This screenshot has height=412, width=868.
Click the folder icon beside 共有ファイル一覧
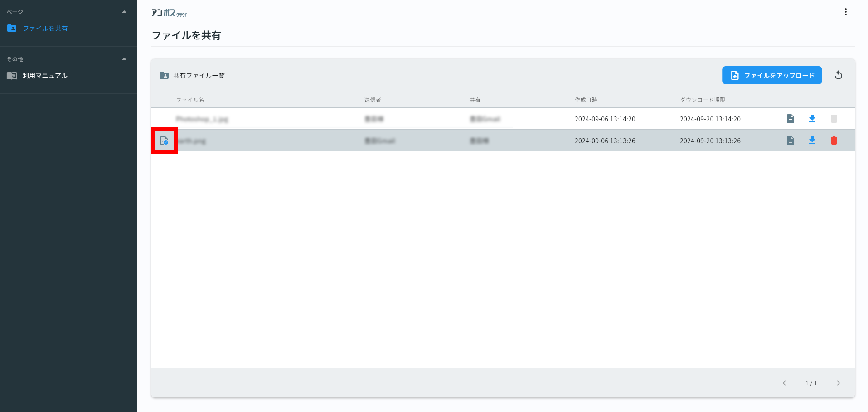pos(164,75)
